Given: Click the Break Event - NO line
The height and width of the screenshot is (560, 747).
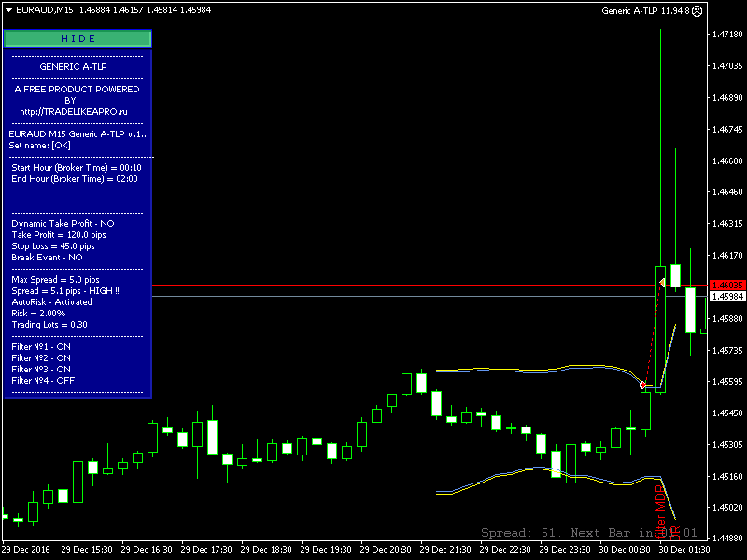Looking at the screenshot, I should tap(47, 258).
